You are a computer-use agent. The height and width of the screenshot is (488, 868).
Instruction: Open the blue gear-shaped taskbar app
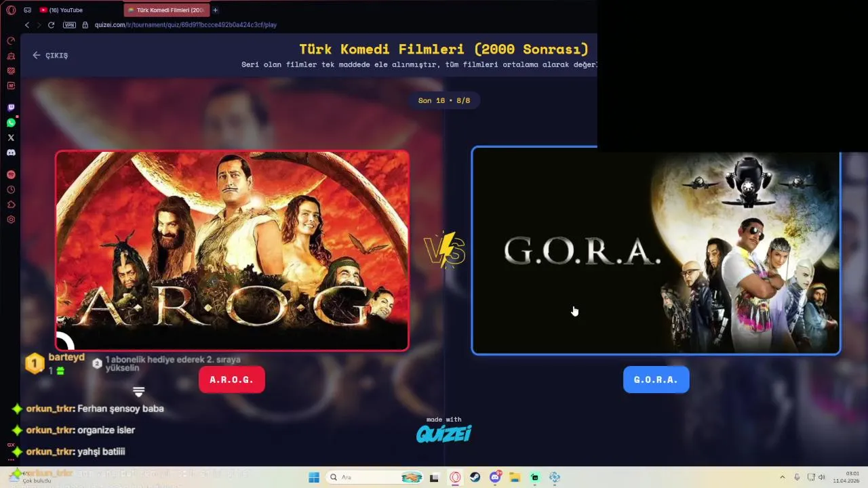click(555, 477)
